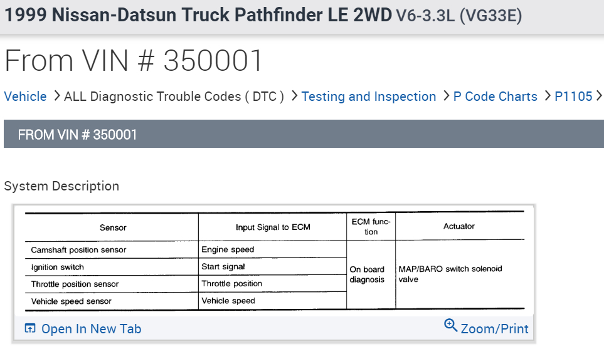This screenshot has height=364, width=604.
Task: Click the chevron before Testing and Inspection
Action: [293, 96]
